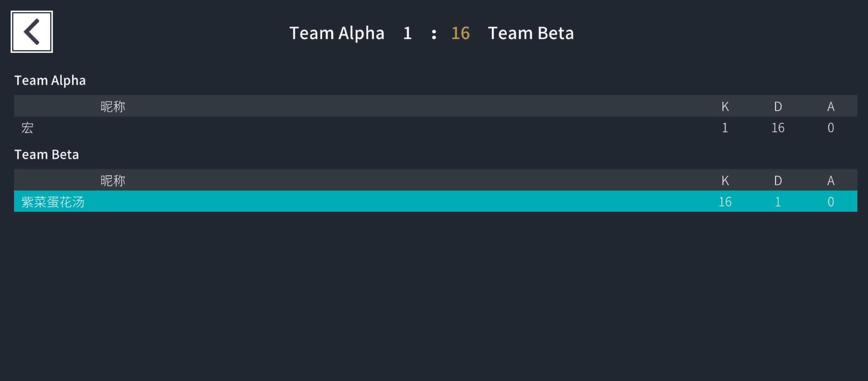This screenshot has height=381, width=868.
Task: Click the A column header in Team Beta table
Action: 831,180
